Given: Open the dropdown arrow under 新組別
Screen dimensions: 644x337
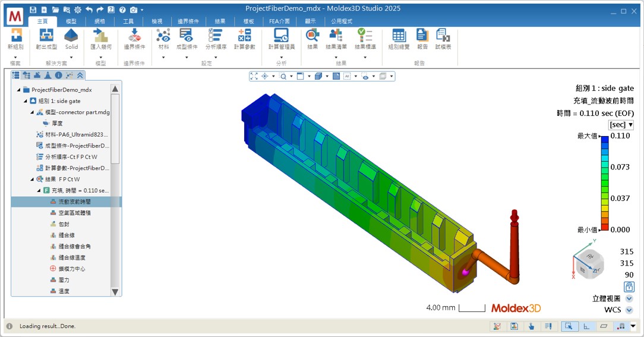Looking at the screenshot, I should [15, 58].
